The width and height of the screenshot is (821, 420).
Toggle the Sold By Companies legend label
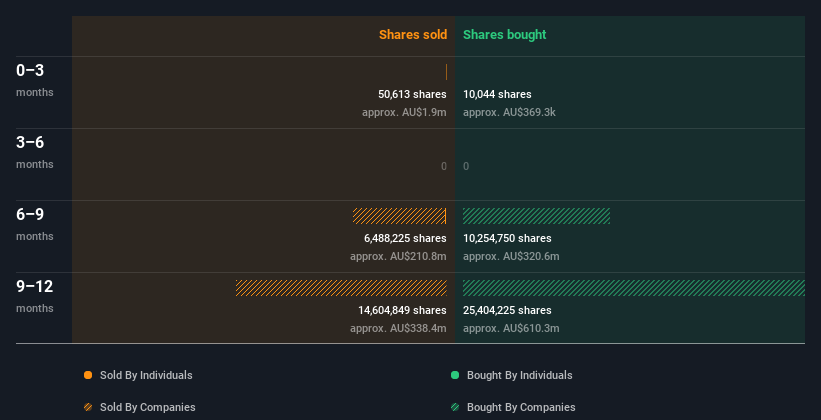148,407
